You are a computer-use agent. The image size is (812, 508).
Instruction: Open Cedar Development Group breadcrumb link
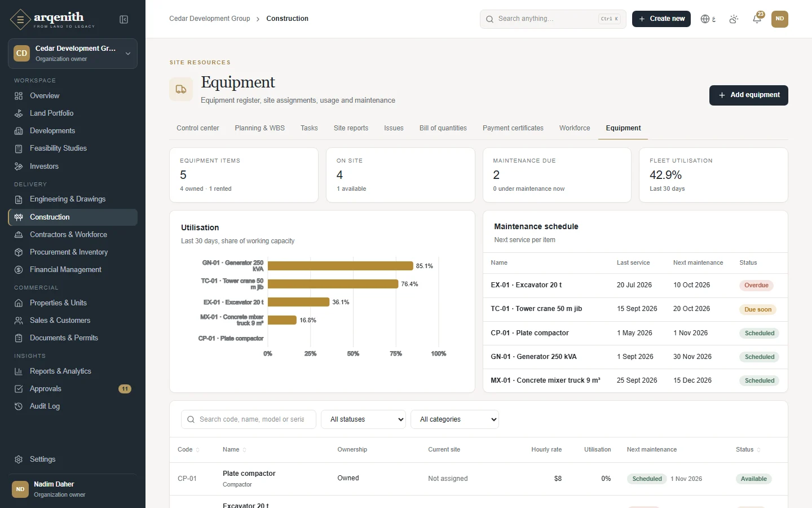click(x=209, y=19)
